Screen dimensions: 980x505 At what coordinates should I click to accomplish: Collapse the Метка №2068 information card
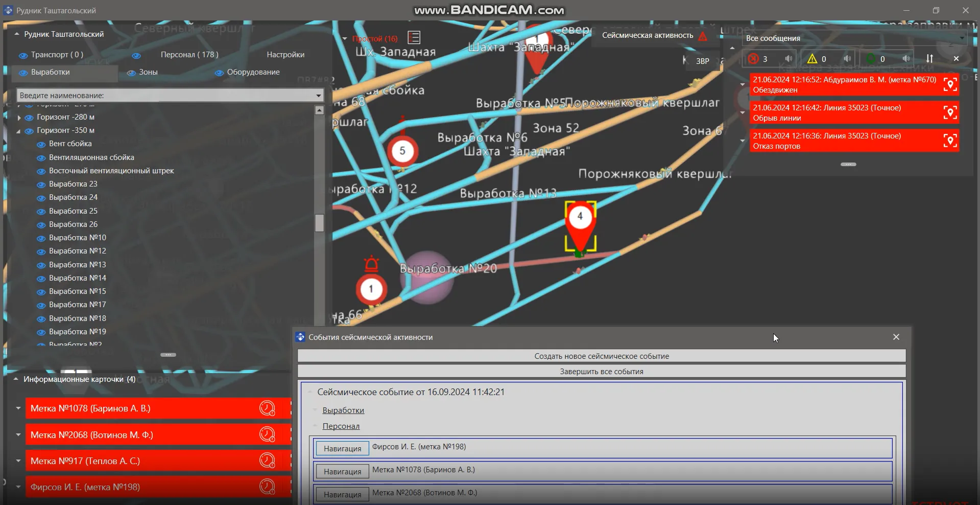pyautogui.click(x=18, y=435)
